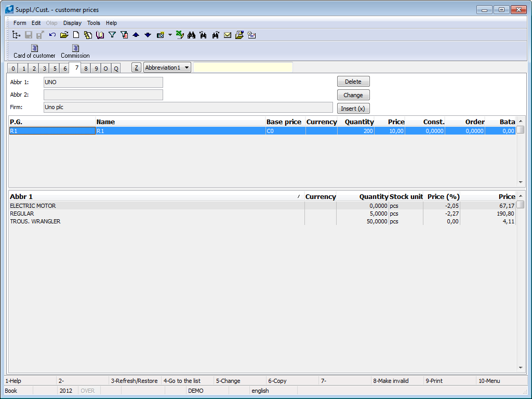The width and height of the screenshot is (532, 399).
Task: Open the arrow dropdown beside camera icon
Action: pos(170,35)
